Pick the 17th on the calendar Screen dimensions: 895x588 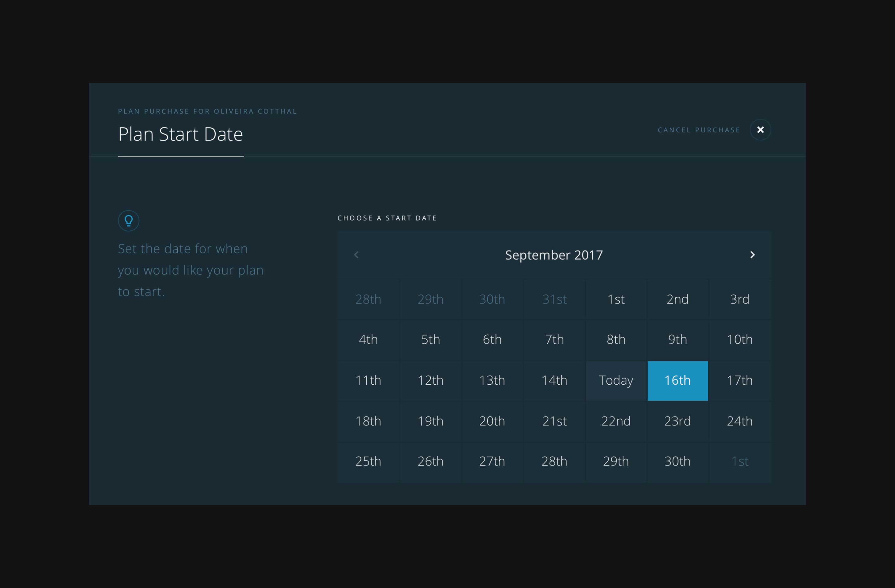740,380
